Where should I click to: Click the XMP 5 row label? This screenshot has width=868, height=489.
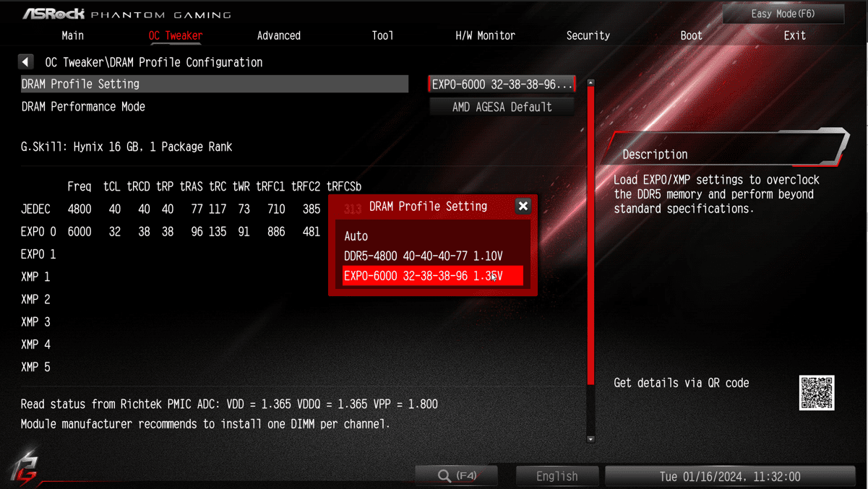click(x=35, y=367)
